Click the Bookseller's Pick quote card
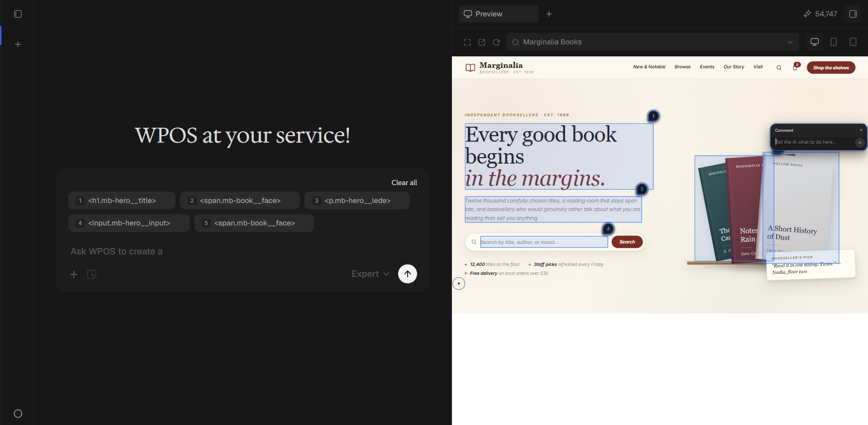Image resolution: width=868 pixels, height=425 pixels. pyautogui.click(x=811, y=265)
